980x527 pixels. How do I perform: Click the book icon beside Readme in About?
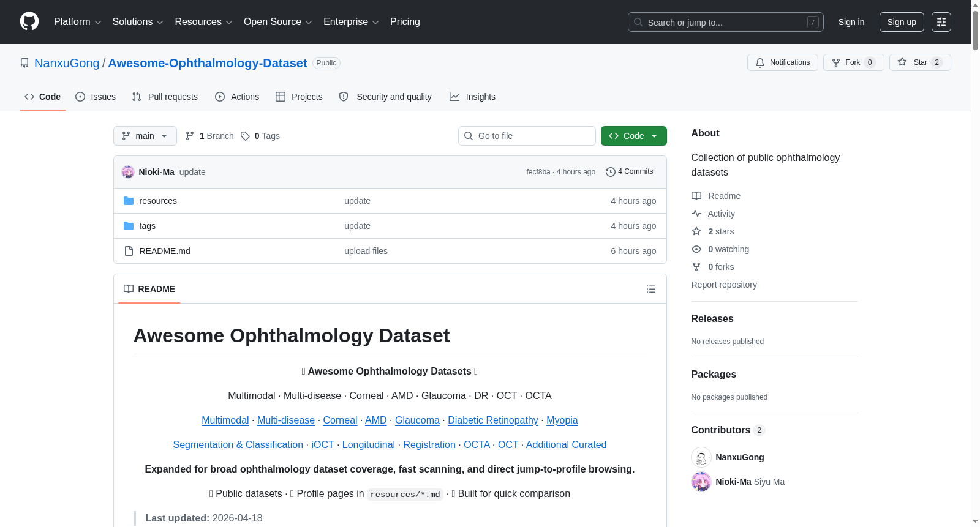pos(696,196)
